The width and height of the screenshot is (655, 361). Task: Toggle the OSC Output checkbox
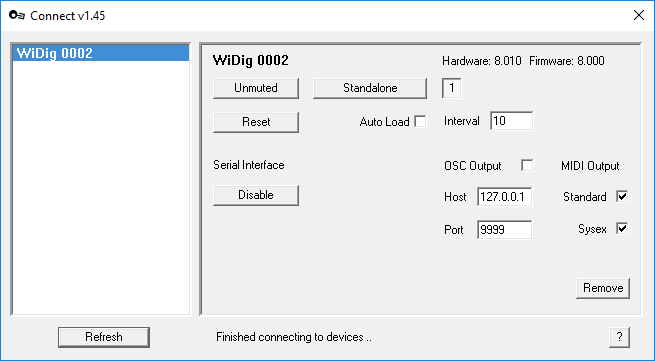click(527, 165)
